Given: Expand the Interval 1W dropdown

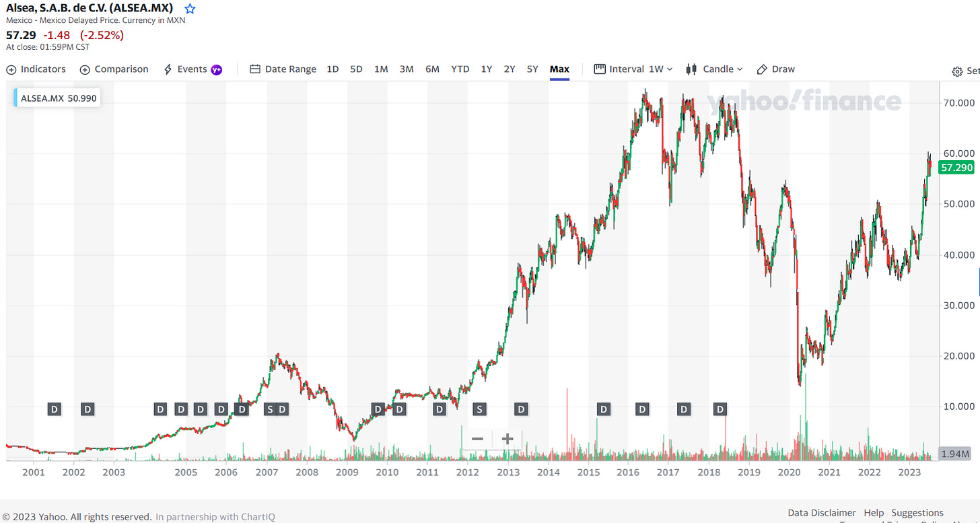Looking at the screenshot, I should (x=633, y=69).
